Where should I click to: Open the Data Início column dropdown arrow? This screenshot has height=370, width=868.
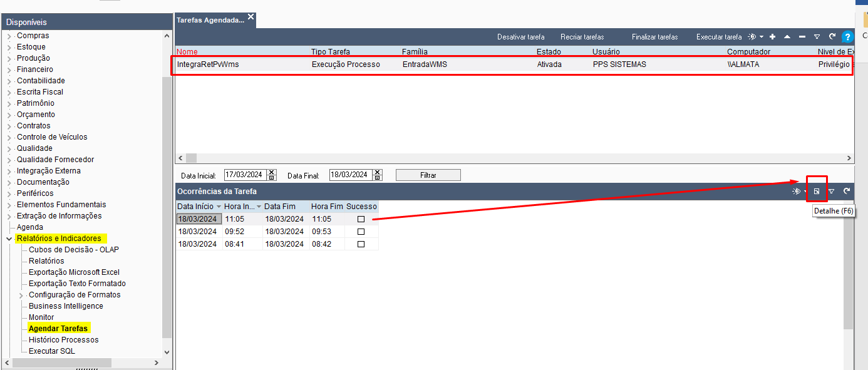tap(219, 207)
